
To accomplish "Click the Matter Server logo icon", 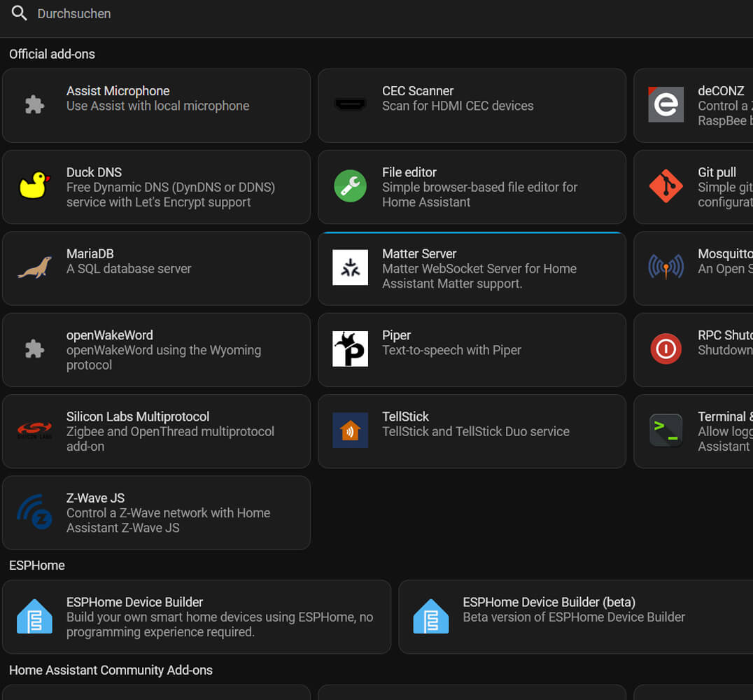I will click(350, 268).
